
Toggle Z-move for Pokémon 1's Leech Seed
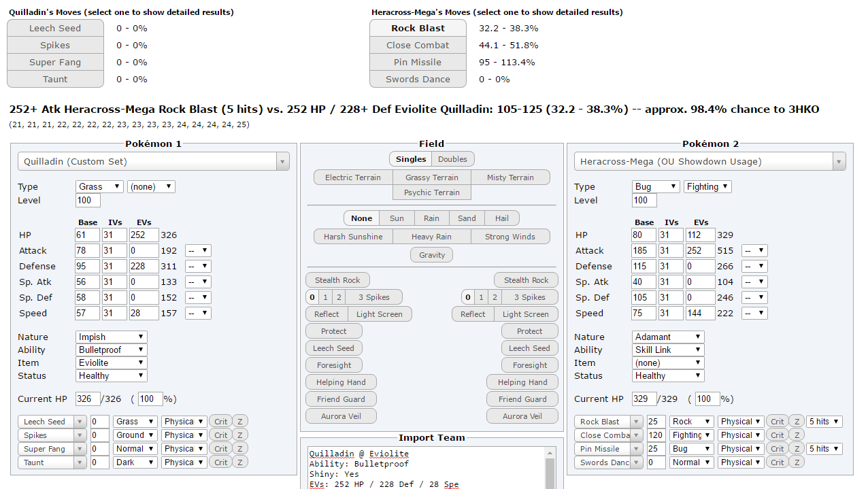240,422
